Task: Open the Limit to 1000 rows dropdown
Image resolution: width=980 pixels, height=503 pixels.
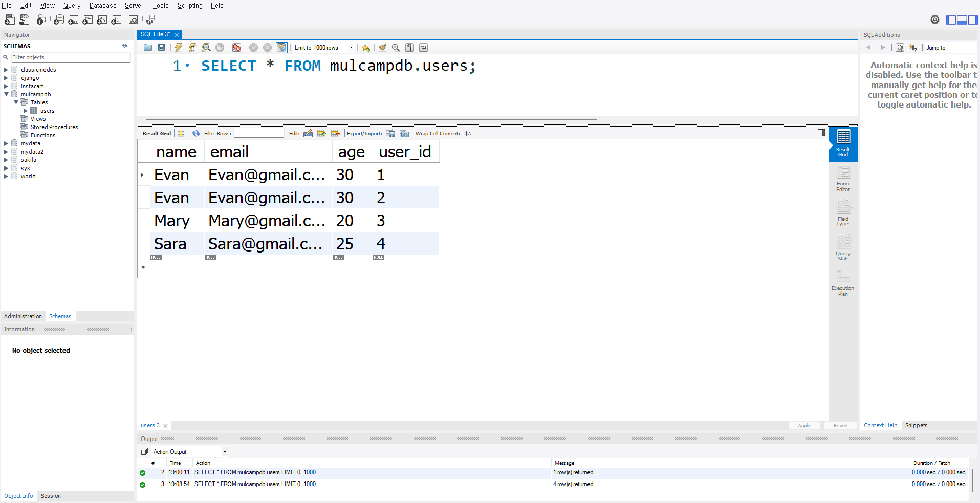Action: [x=351, y=47]
